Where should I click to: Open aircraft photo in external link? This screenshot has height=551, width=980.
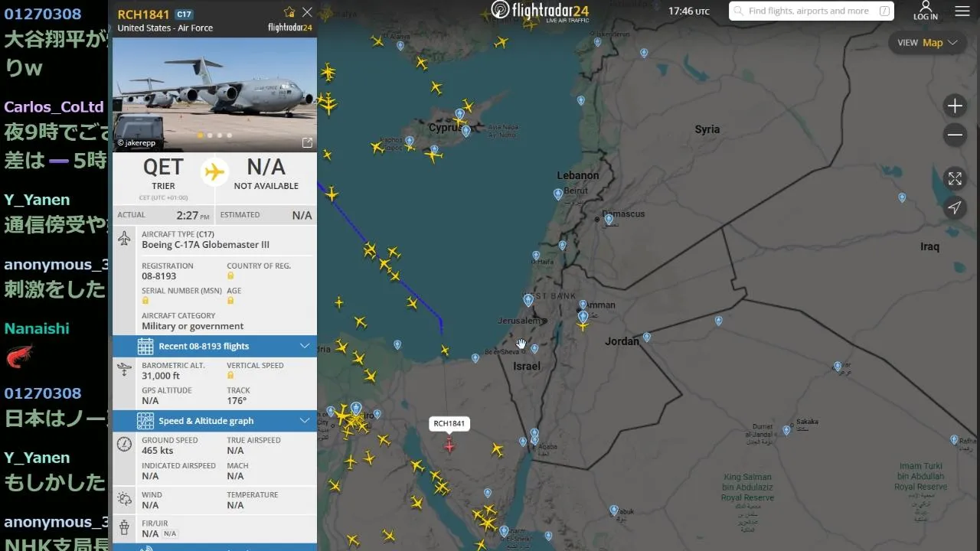pyautogui.click(x=307, y=142)
